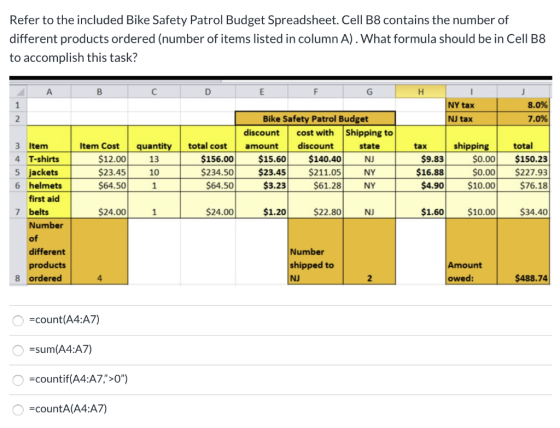Click the $64.50 item cost cell

(99, 185)
